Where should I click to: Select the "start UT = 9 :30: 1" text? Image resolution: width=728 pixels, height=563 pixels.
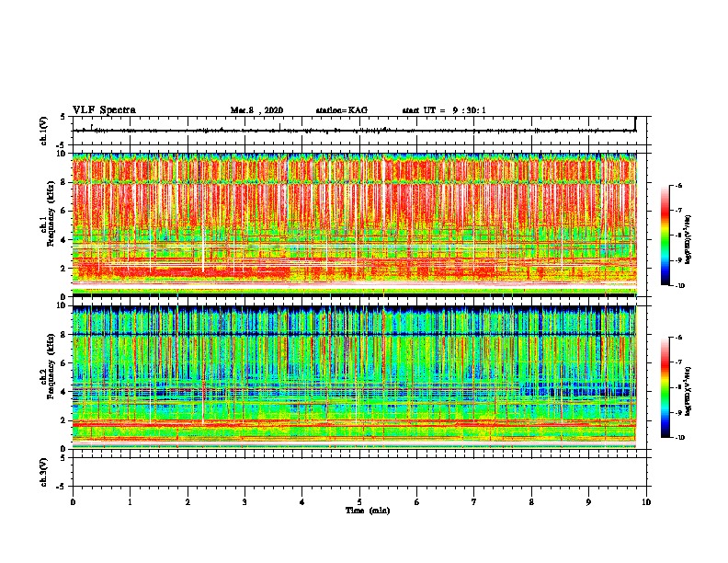444,110
